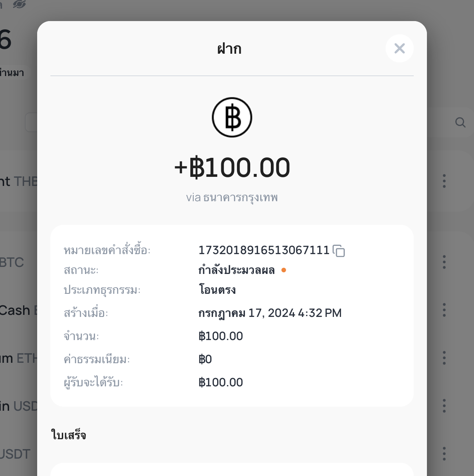Screen dimensions: 474x476
Task: Click the orange processing status dot
Action: click(x=284, y=270)
